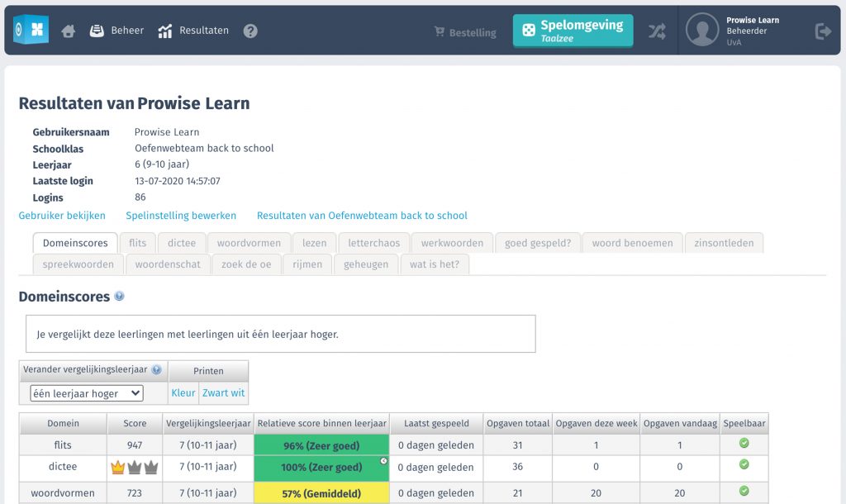Click the 57% (Gemiddeld) score bar
Viewport: 846px width, 504px height.
pos(321,493)
